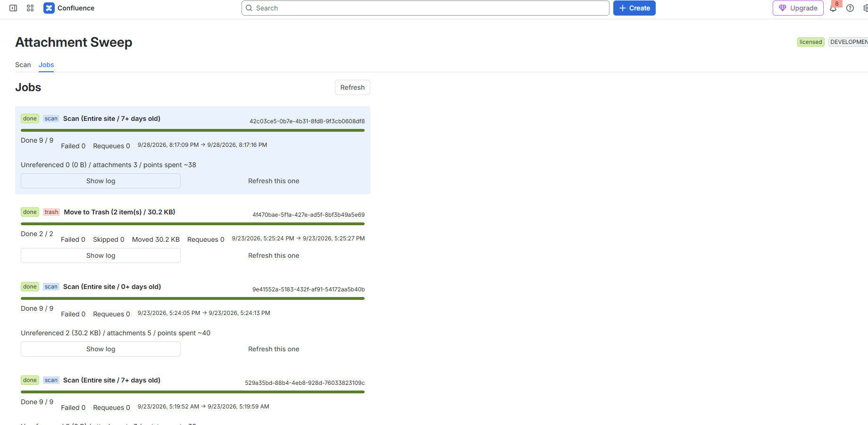
Task: Click the 'trash' tag on Move to Trash job
Action: click(51, 212)
